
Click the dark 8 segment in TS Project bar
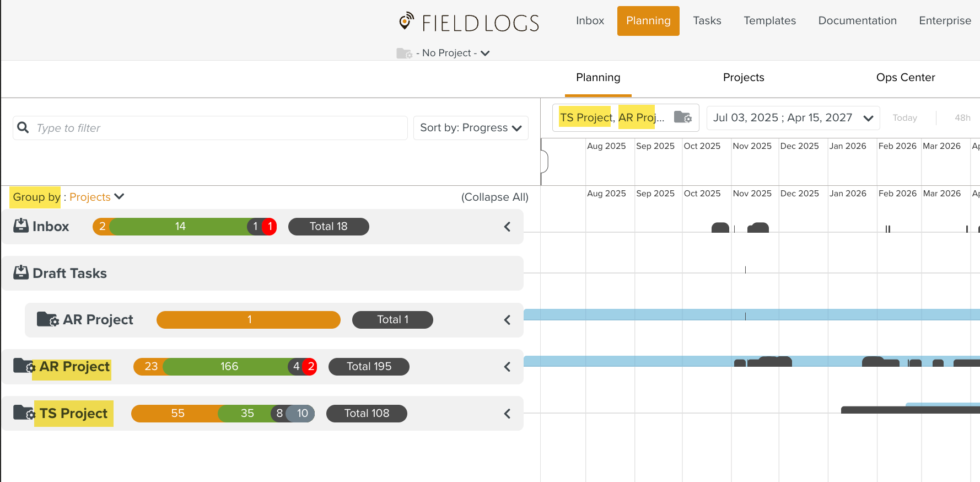[279, 414]
